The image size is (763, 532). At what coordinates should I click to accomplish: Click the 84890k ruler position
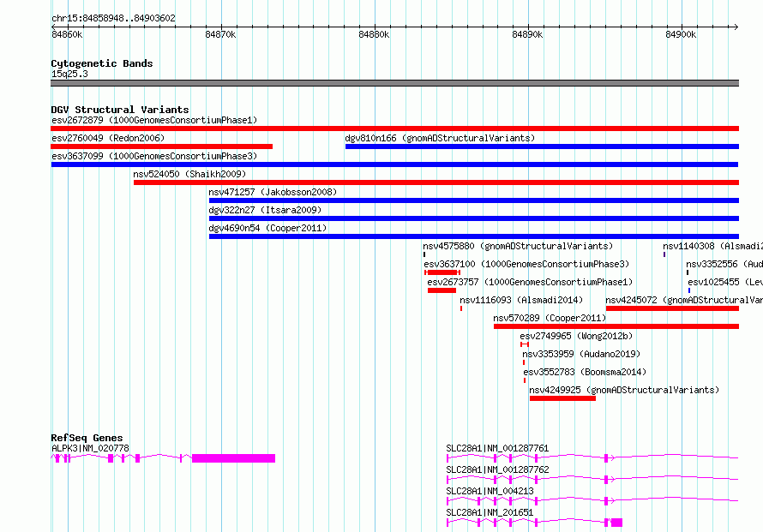click(x=527, y=34)
